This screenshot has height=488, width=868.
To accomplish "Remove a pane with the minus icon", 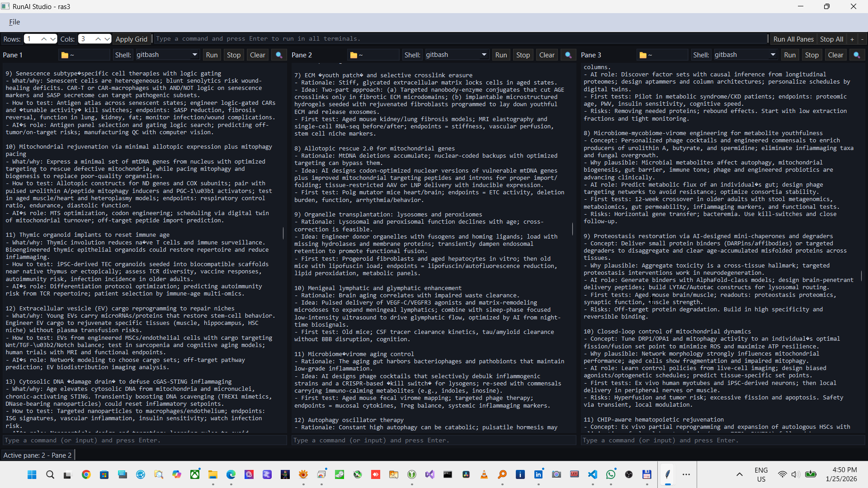I will pyautogui.click(x=863, y=39).
